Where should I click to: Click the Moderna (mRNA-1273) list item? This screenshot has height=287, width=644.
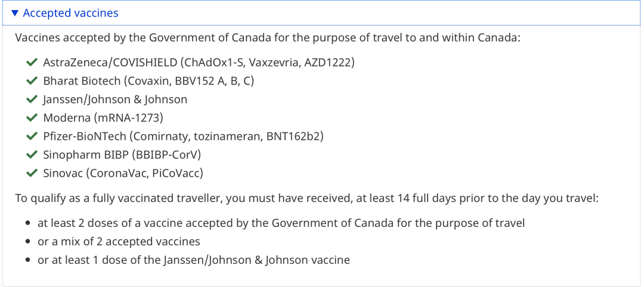click(x=103, y=118)
